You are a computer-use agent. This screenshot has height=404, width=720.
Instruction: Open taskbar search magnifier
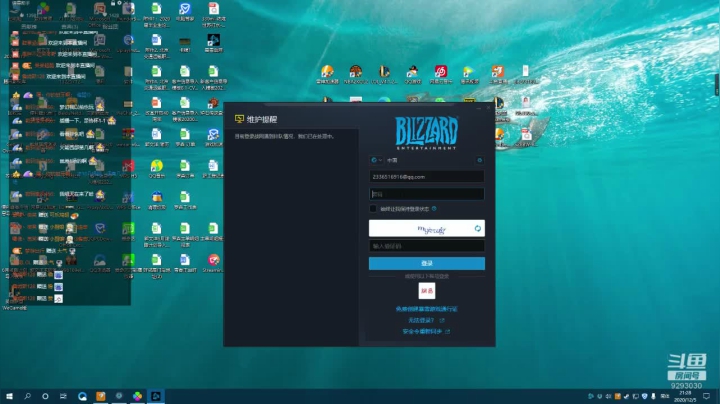coord(27,396)
